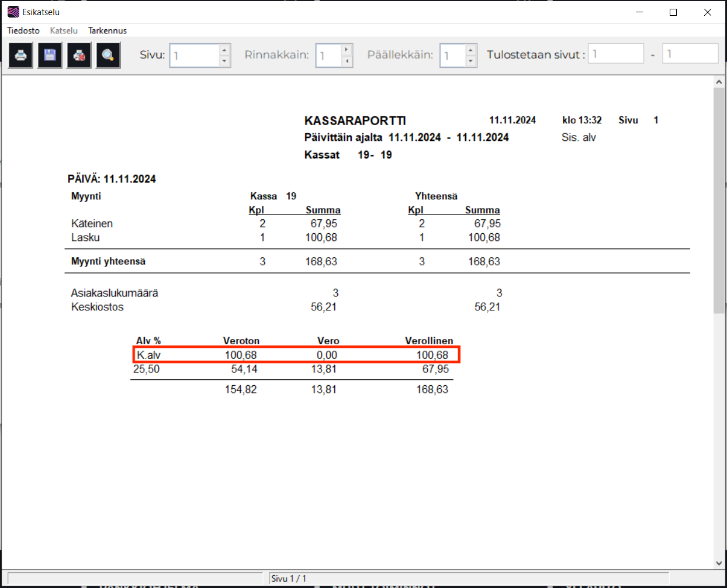Viewport: 727px width, 588px height.
Task: Click the last Tulostetaan sivut page field
Action: [x=690, y=54]
